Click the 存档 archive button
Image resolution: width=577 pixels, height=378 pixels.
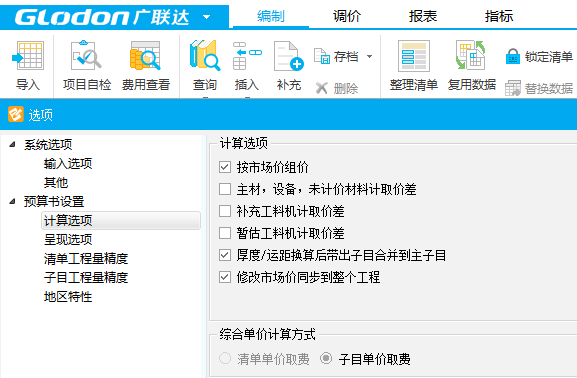pyautogui.click(x=336, y=56)
